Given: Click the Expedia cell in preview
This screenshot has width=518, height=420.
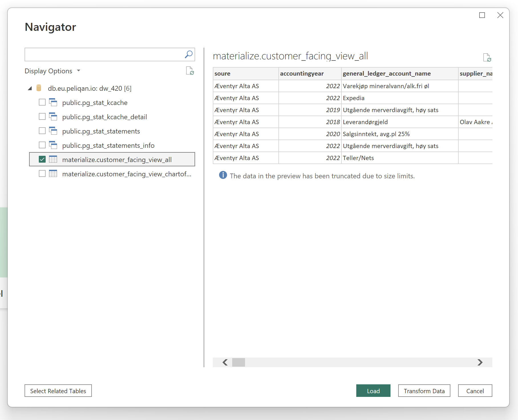Looking at the screenshot, I should [x=400, y=98].
